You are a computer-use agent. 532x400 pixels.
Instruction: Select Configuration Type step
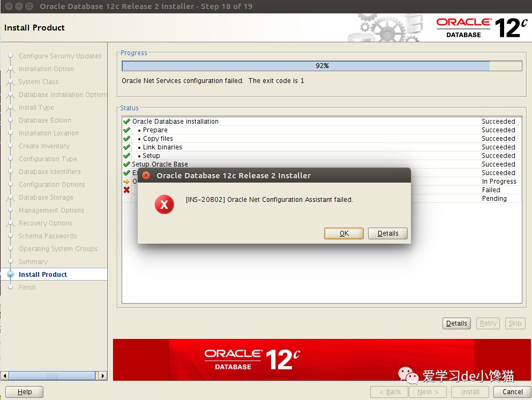pos(48,159)
